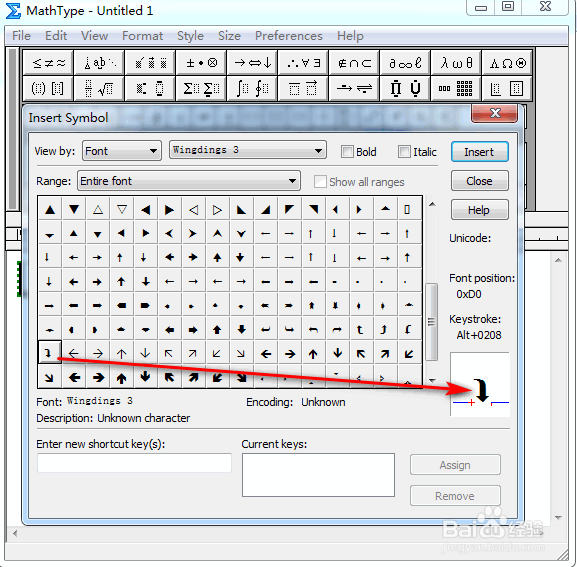Open the Edit menu

tap(56, 36)
